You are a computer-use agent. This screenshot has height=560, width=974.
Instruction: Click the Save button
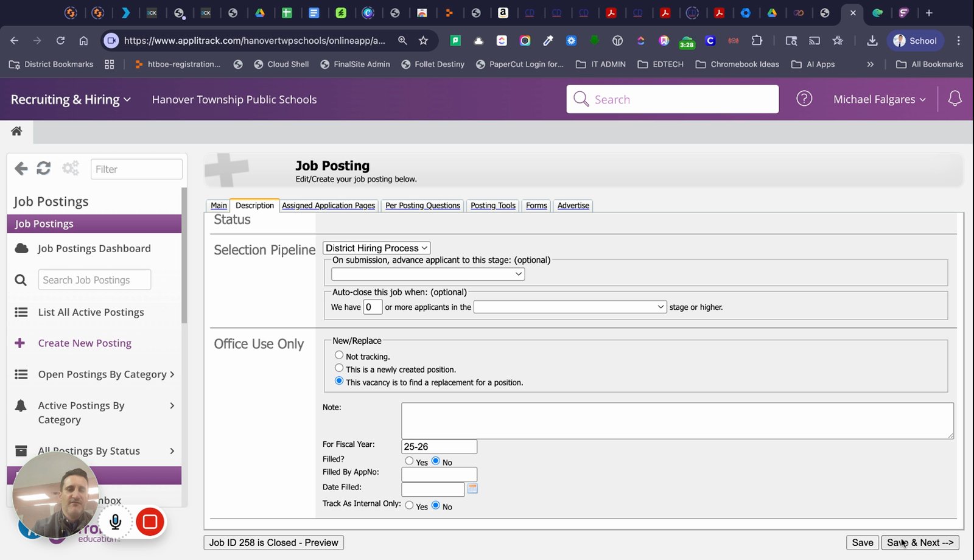pyautogui.click(x=862, y=542)
